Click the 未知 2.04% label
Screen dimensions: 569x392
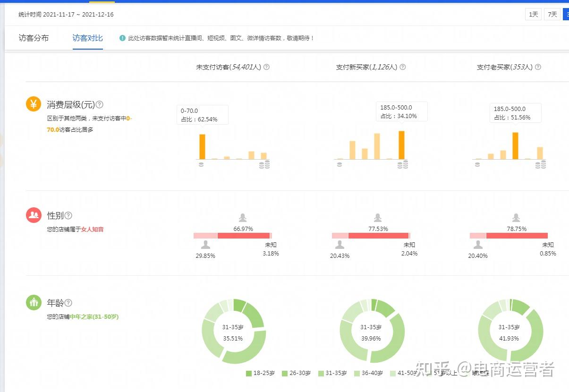[409, 249]
